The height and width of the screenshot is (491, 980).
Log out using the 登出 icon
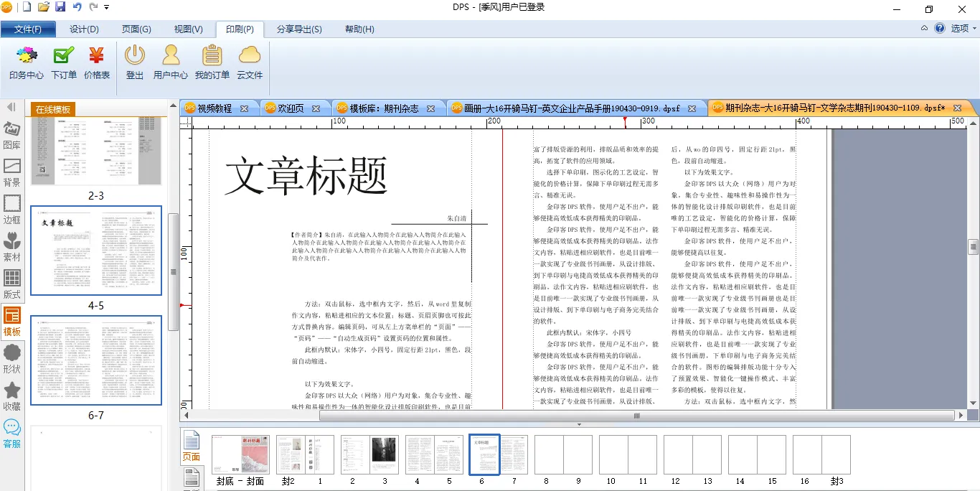pos(135,62)
